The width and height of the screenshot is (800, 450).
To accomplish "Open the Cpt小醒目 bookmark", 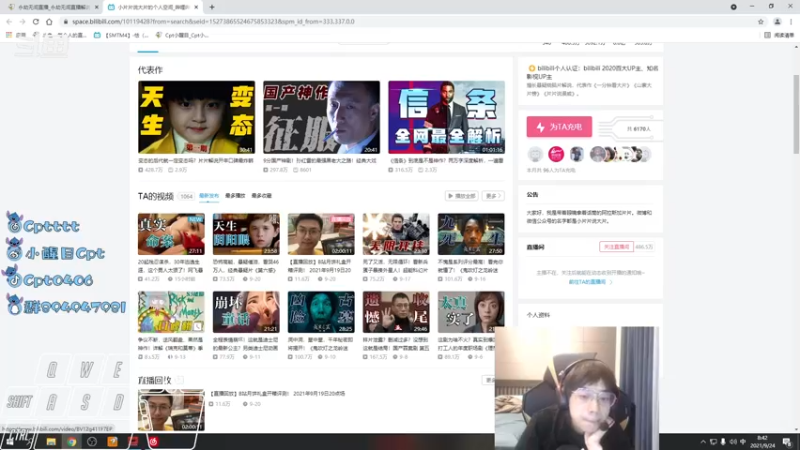I will pyautogui.click(x=182, y=35).
